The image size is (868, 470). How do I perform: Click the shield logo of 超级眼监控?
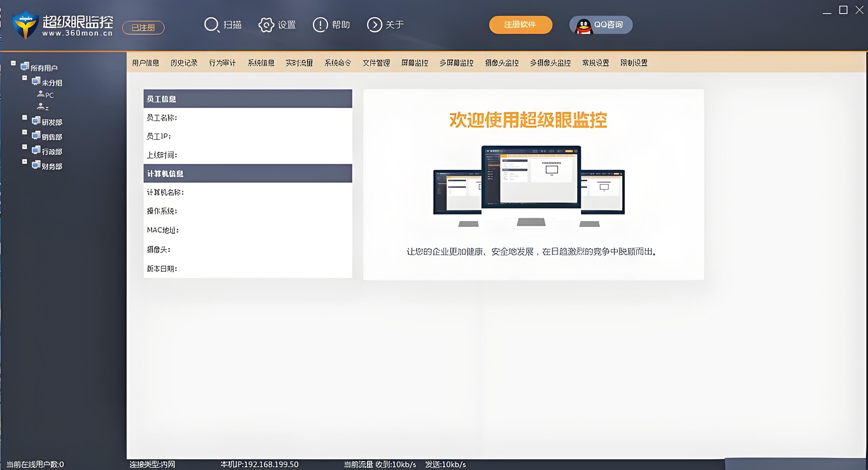point(25,25)
